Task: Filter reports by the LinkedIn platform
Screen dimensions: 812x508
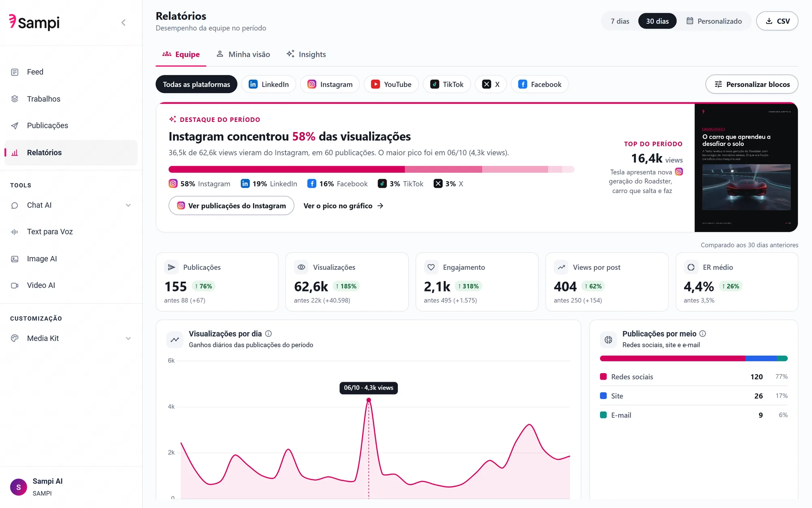Action: 269,84
